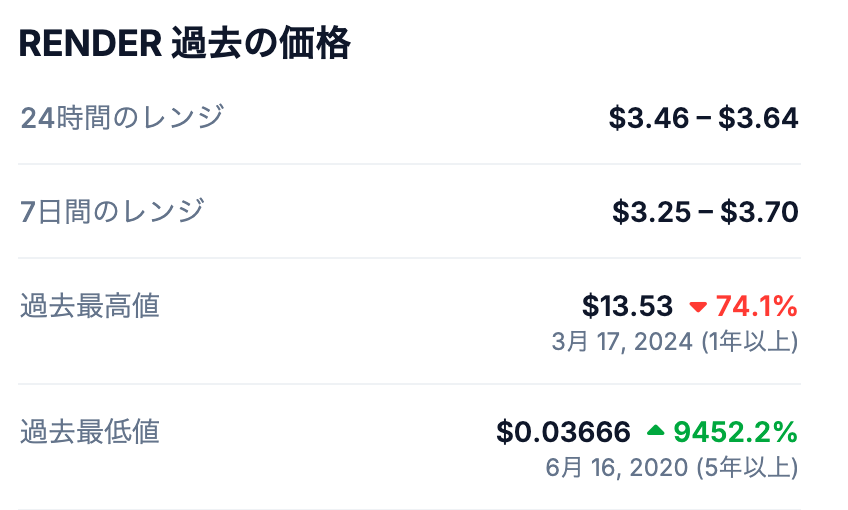This screenshot has width=848, height=510.
Task: Click the 6月 16, 2020 date
Action: (x=617, y=467)
